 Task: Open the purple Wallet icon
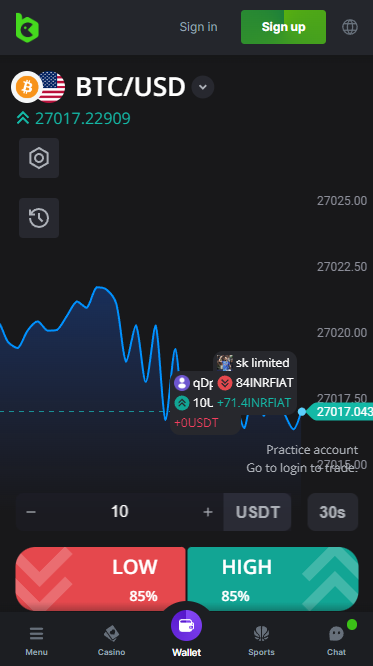(186, 626)
